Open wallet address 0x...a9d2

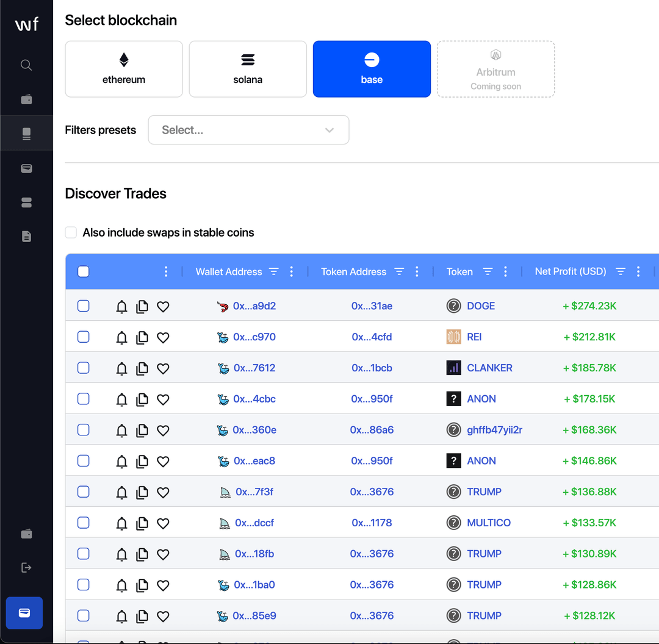click(254, 306)
